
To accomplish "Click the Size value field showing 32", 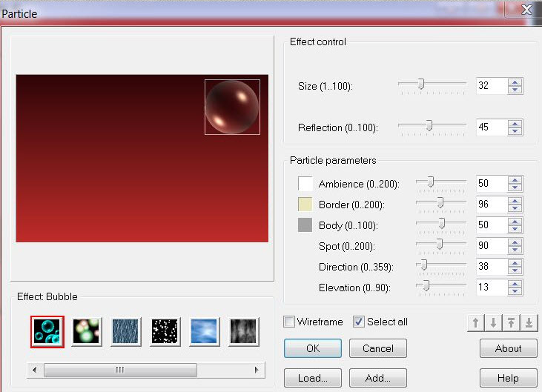I will (x=492, y=86).
